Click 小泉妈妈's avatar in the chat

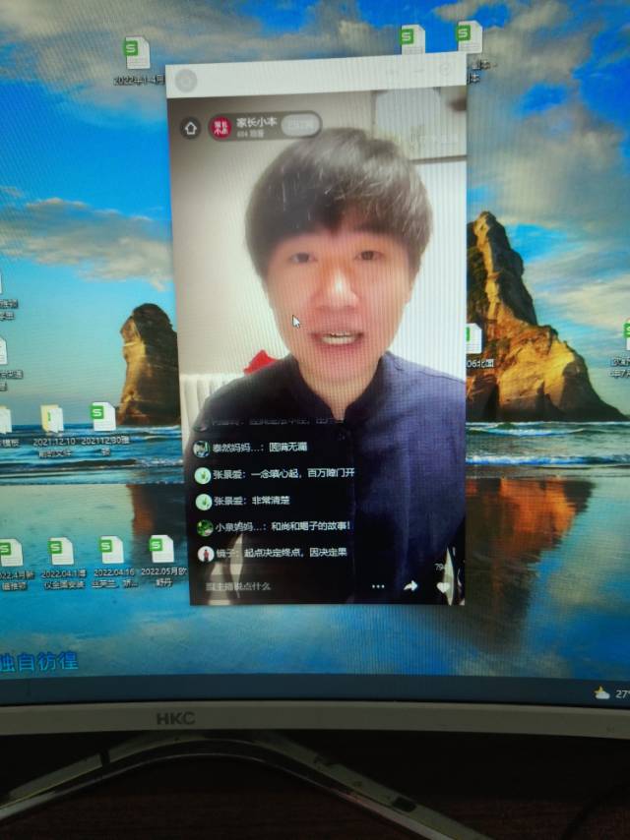tap(205, 527)
